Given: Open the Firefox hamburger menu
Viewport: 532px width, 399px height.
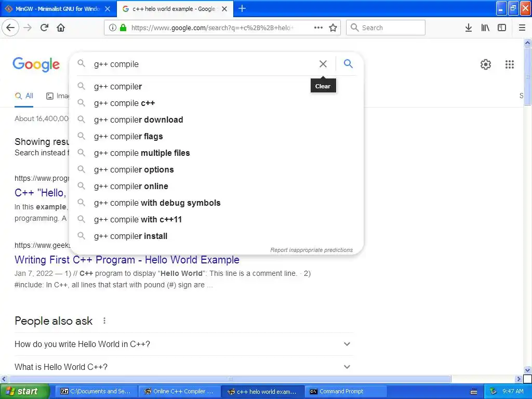Looking at the screenshot, I should (522, 28).
